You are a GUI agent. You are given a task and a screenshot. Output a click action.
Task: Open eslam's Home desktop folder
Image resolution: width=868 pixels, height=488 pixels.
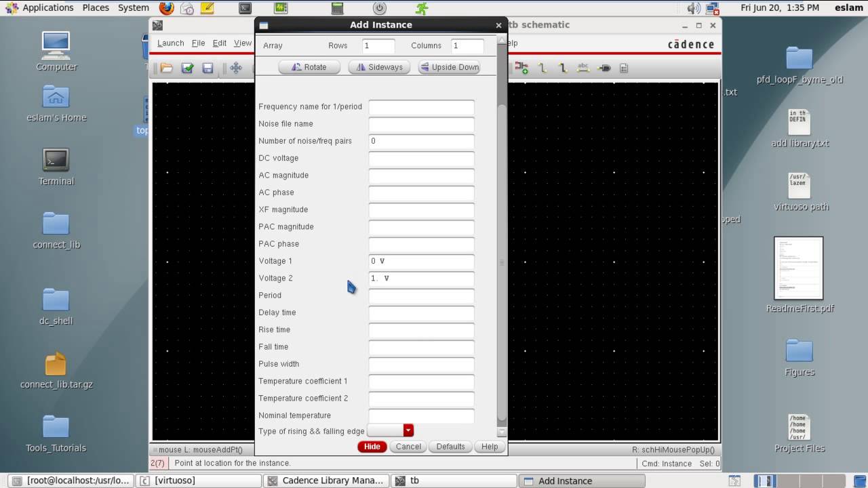[x=56, y=103]
